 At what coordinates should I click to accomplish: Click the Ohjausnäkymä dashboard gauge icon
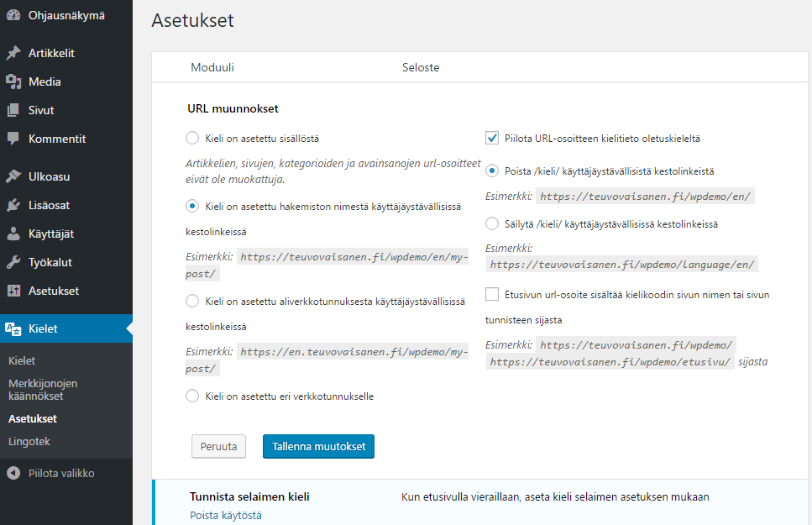[x=13, y=16]
